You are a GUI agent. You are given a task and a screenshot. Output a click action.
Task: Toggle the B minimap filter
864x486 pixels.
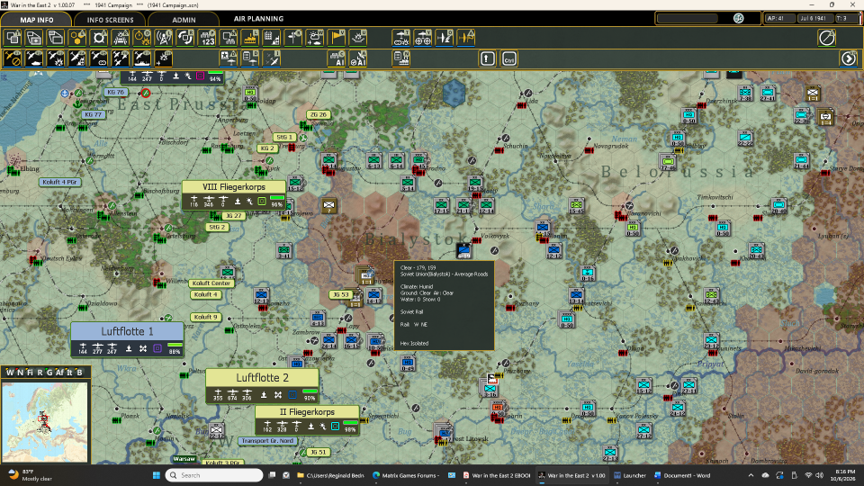click(79, 372)
